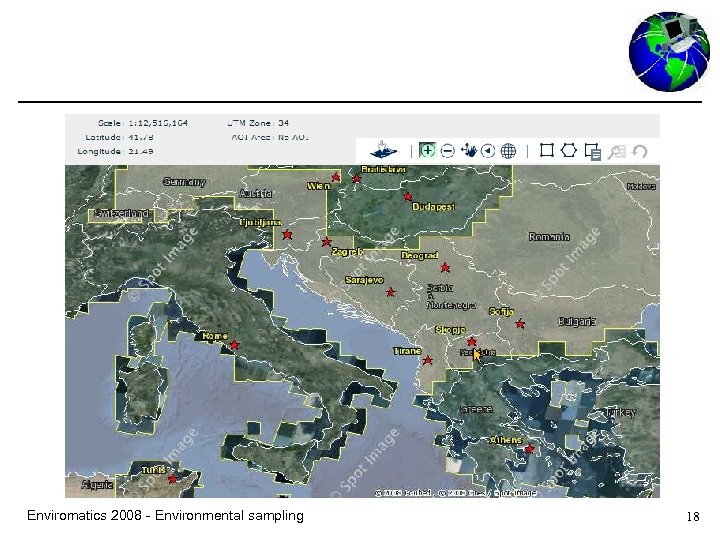Image resolution: width=720 pixels, height=540 pixels.
Task: Click the upload to map layer icon
Action: pyautogui.click(x=382, y=150)
